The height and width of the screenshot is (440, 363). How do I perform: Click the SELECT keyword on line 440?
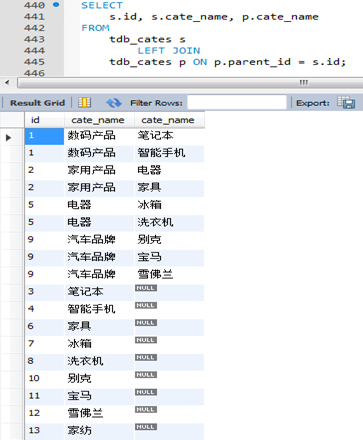click(102, 5)
